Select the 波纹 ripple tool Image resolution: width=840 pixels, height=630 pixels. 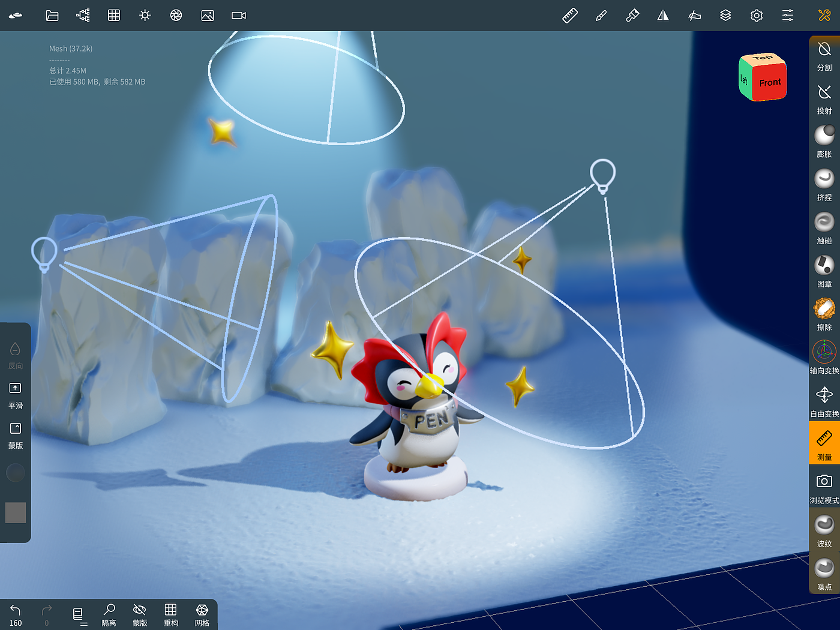click(824, 531)
